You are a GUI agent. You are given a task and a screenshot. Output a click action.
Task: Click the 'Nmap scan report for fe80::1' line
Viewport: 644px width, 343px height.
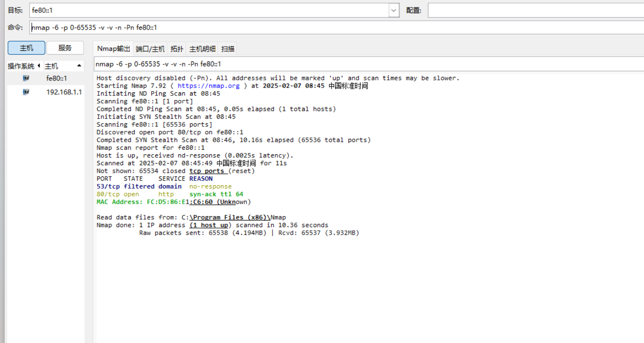(151, 148)
